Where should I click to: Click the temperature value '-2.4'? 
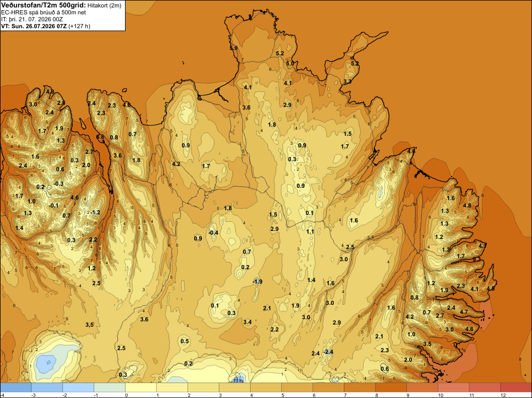pos(328,352)
